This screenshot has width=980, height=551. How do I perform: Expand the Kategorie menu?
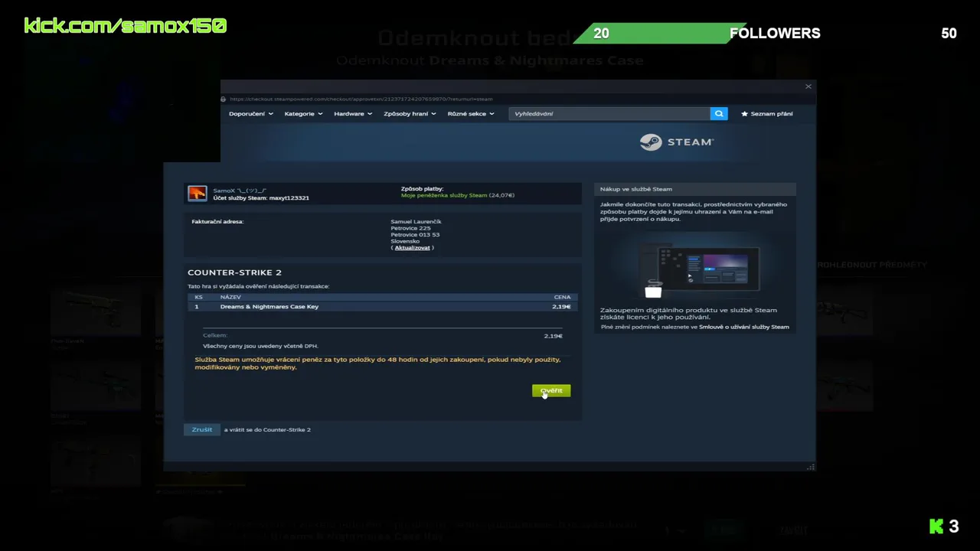(303, 114)
